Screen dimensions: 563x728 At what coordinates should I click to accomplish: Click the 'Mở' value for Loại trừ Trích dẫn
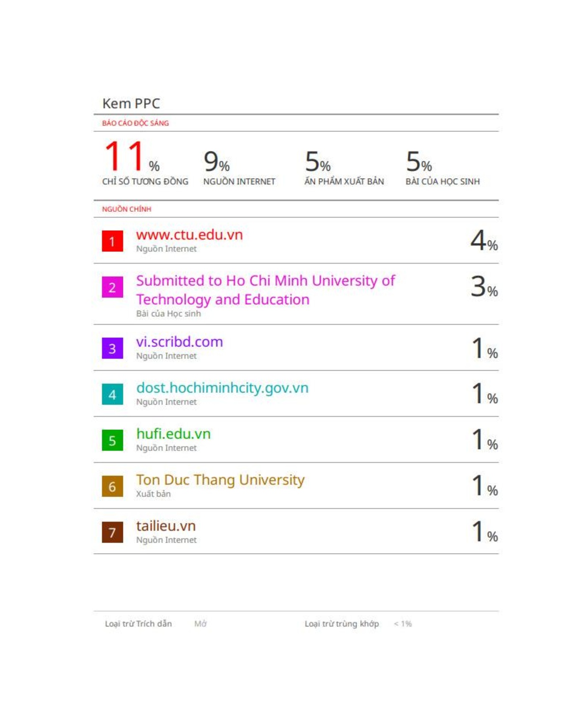point(200,623)
